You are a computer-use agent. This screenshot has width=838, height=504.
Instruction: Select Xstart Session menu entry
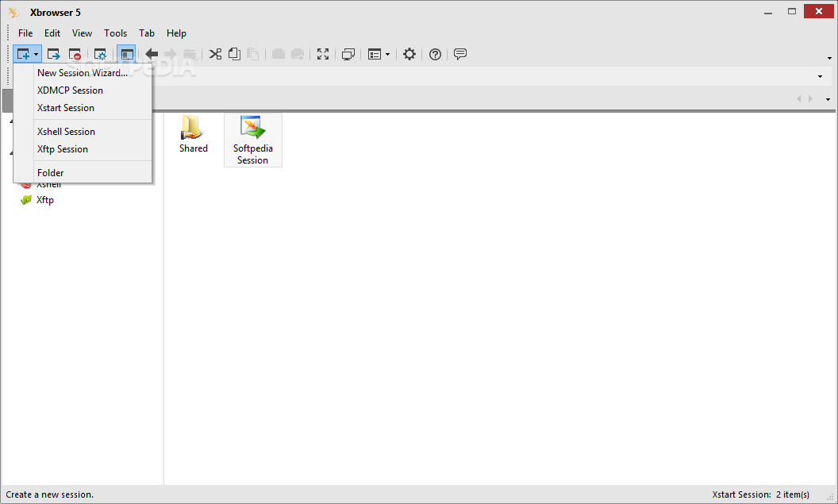point(83,108)
